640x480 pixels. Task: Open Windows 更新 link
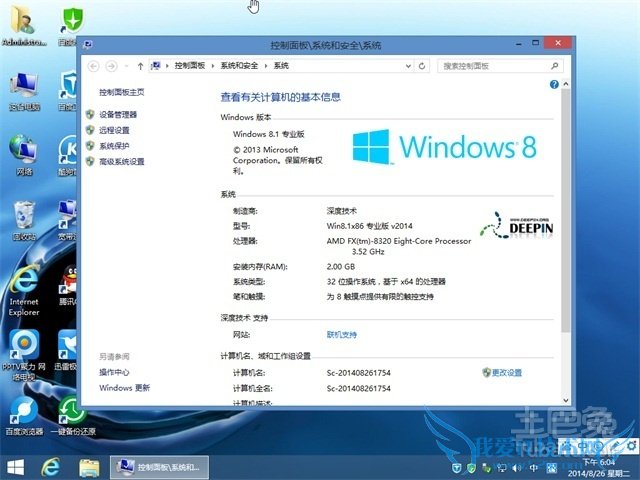tap(124, 388)
